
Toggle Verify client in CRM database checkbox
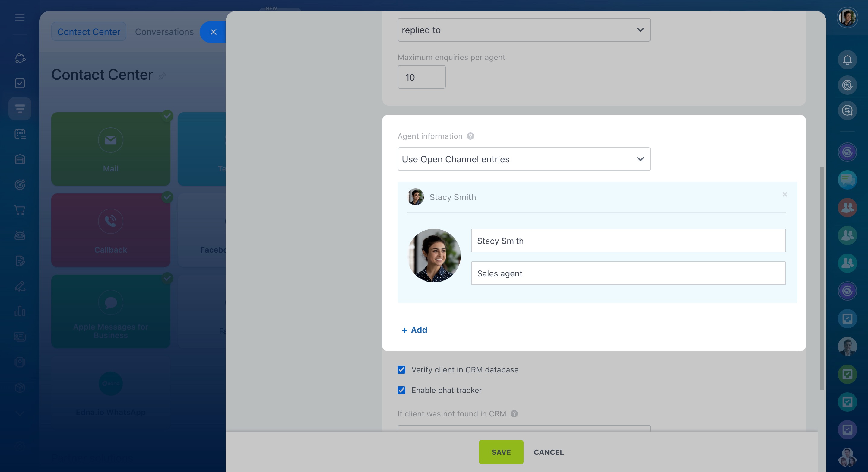pos(401,370)
